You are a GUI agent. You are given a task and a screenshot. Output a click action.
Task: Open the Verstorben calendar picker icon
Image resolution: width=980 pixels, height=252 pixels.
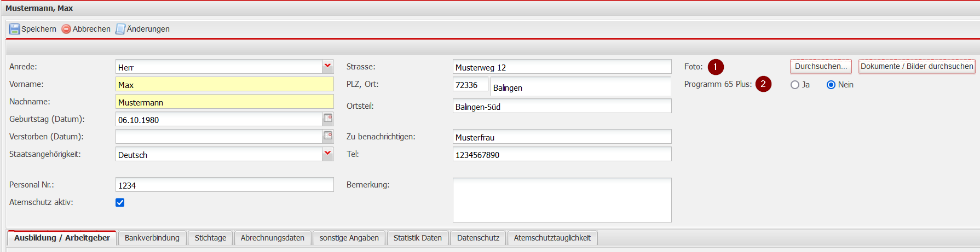tap(328, 136)
